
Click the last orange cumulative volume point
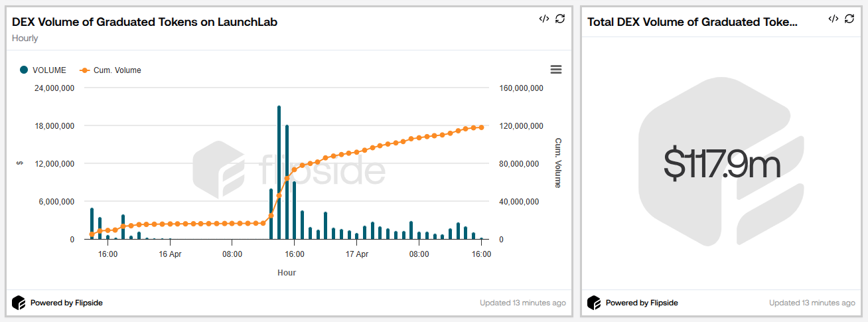481,127
